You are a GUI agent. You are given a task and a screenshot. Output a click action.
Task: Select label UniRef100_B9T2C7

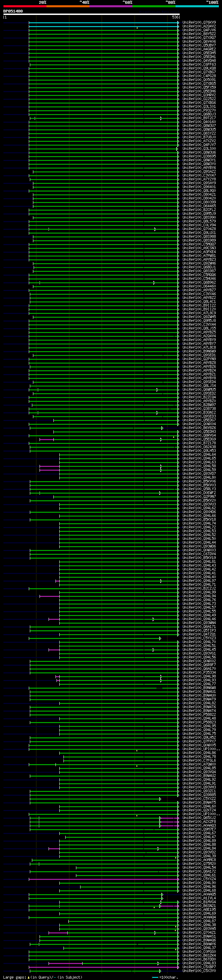pos(199,118)
